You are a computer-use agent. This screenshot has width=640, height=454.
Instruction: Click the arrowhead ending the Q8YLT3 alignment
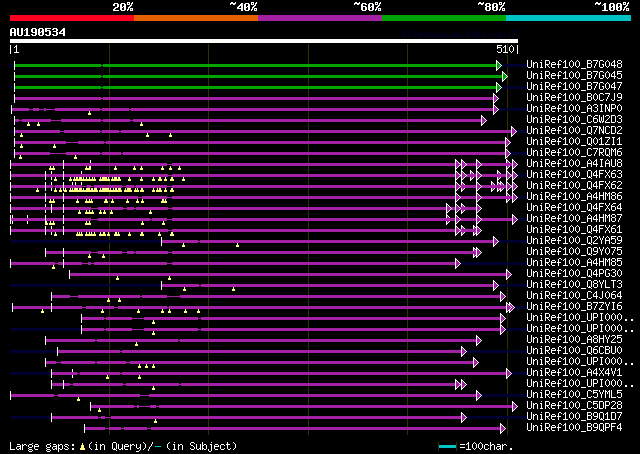click(496, 286)
